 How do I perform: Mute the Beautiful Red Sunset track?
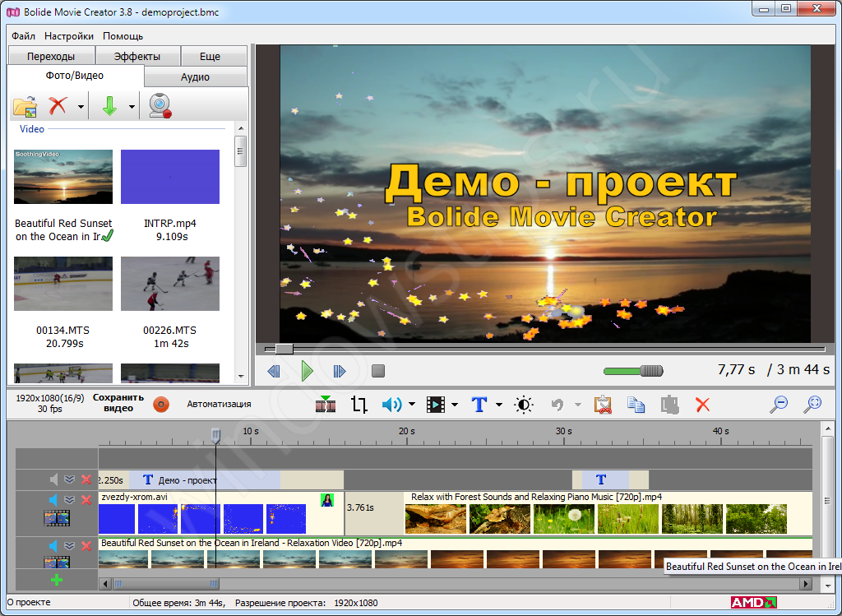click(53, 546)
